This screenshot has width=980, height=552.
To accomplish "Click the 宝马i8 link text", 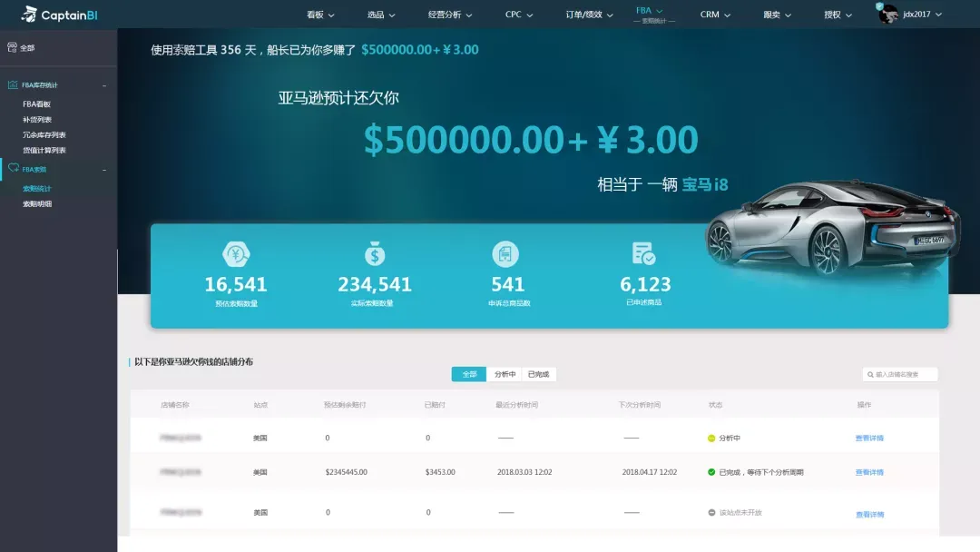I will pos(705,184).
